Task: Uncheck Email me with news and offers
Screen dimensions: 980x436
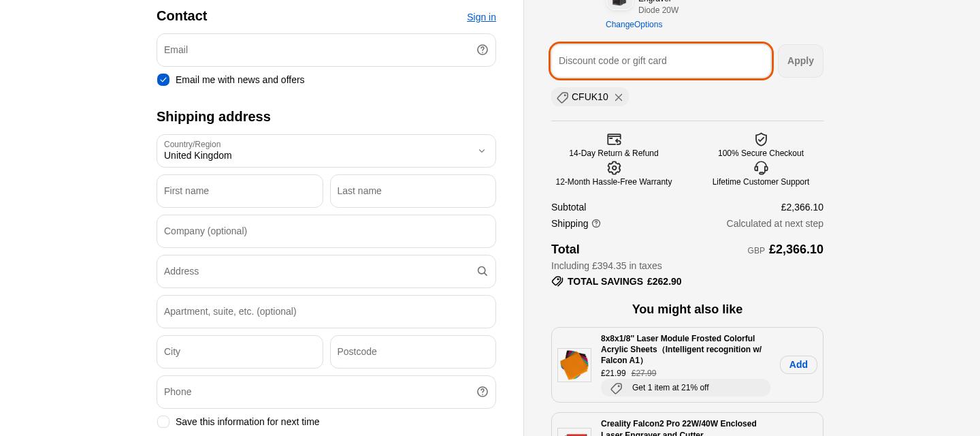Action: (163, 80)
